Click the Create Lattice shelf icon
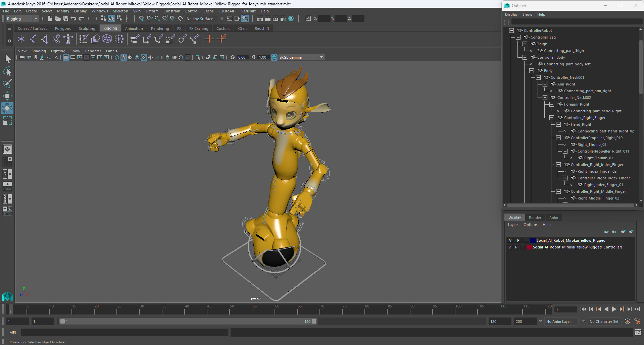644x345 pixels. (x=107, y=39)
